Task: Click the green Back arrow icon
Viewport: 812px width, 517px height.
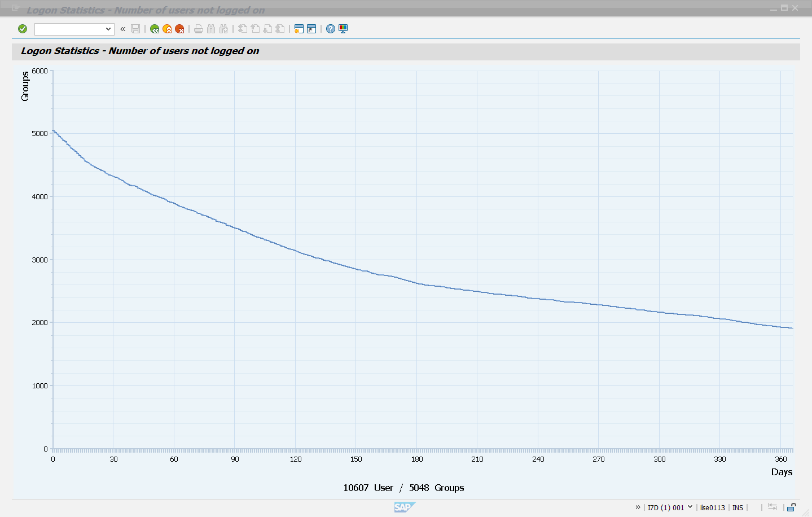Action: pyautogui.click(x=155, y=29)
